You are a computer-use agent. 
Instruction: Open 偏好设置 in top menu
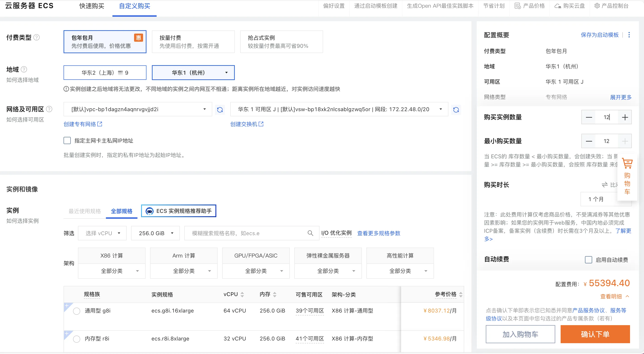pyautogui.click(x=334, y=6)
